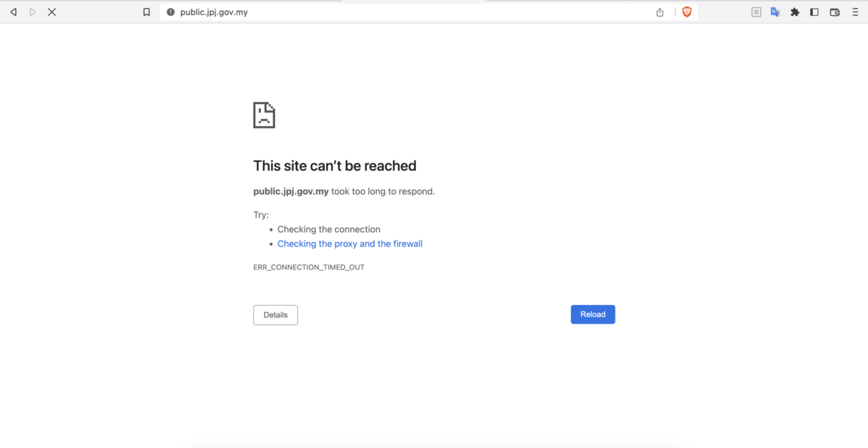The height and width of the screenshot is (448, 868).
Task: Open "Checking the proxy and the firewall" link
Action: pyautogui.click(x=349, y=244)
